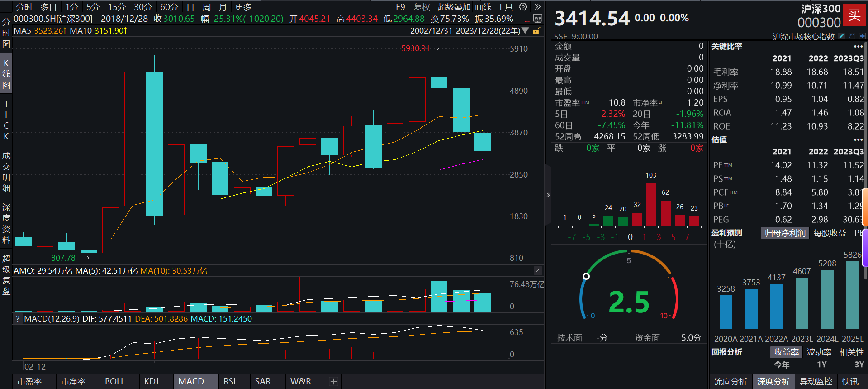
Task: Open 分时图 in the left sidebar
Action: 6,33
